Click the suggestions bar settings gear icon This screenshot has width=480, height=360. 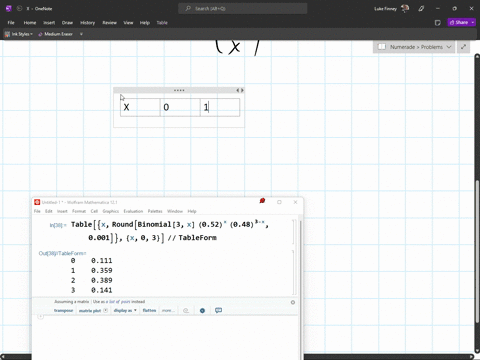[293, 302]
